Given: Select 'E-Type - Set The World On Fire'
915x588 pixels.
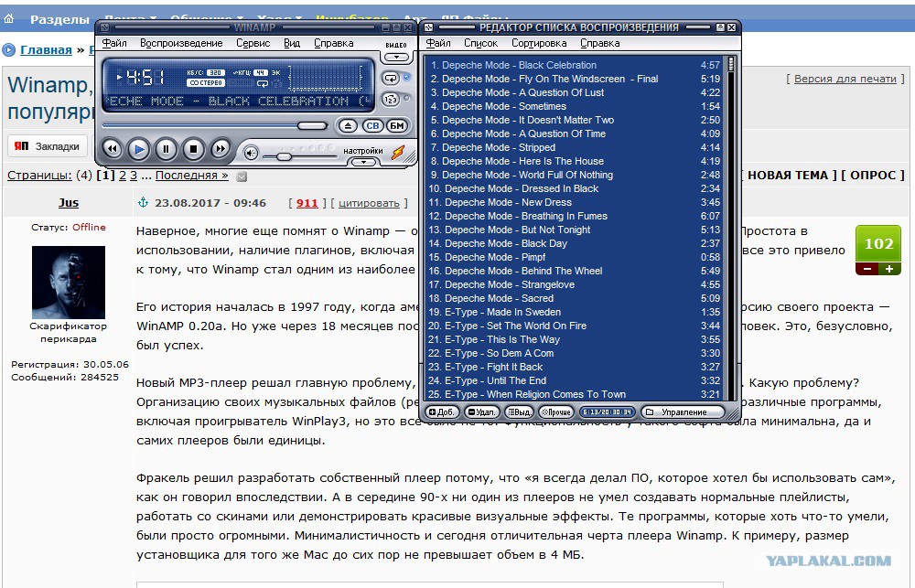Looking at the screenshot, I should coord(575,326).
